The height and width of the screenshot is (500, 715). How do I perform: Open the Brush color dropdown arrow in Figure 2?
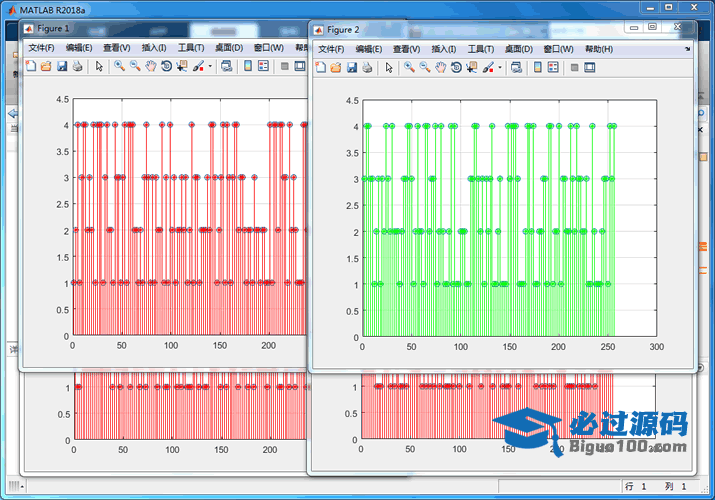pos(498,68)
